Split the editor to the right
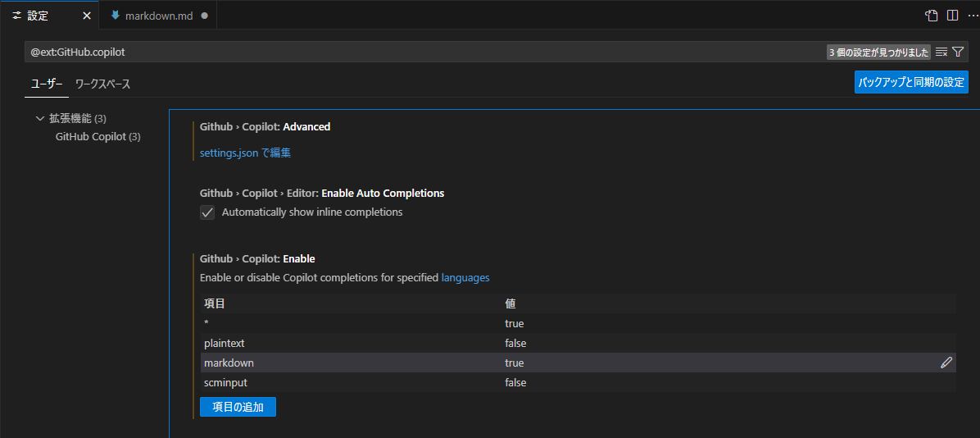 point(952,16)
